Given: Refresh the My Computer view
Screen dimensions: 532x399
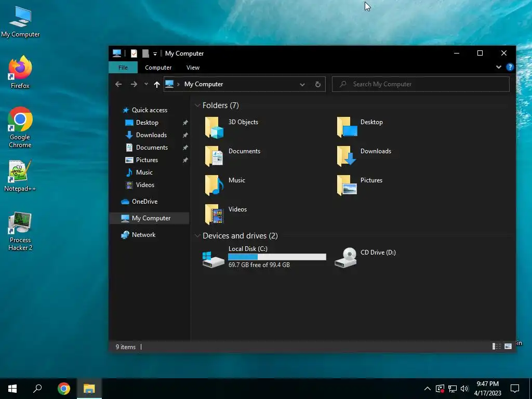Looking at the screenshot, I should 318,84.
